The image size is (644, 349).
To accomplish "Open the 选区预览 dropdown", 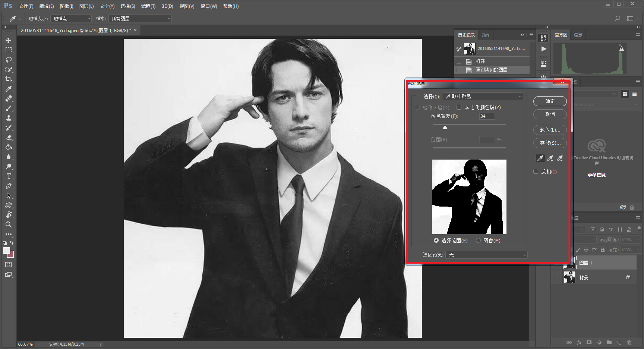I will (x=487, y=255).
